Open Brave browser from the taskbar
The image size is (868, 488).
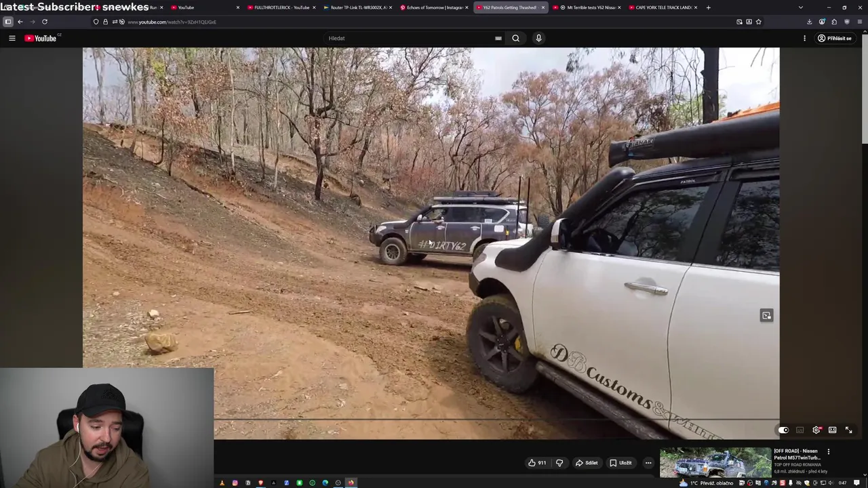(x=260, y=483)
